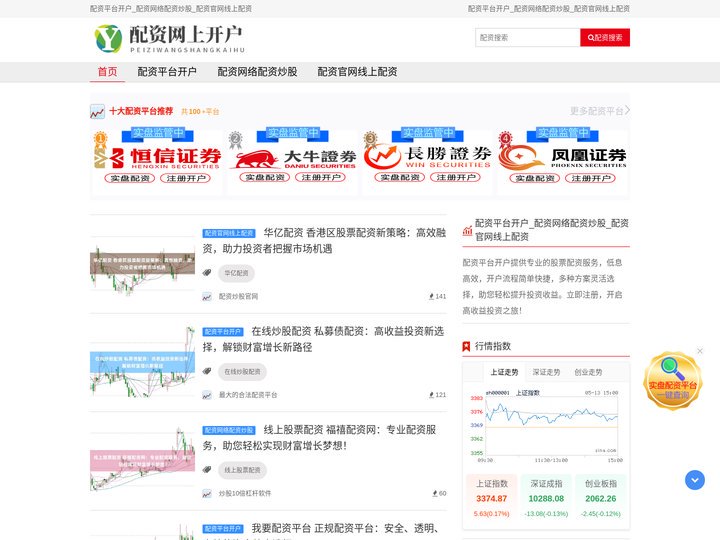Select the 在线炒股配资 tag pill
The image size is (720, 540).
tap(242, 371)
